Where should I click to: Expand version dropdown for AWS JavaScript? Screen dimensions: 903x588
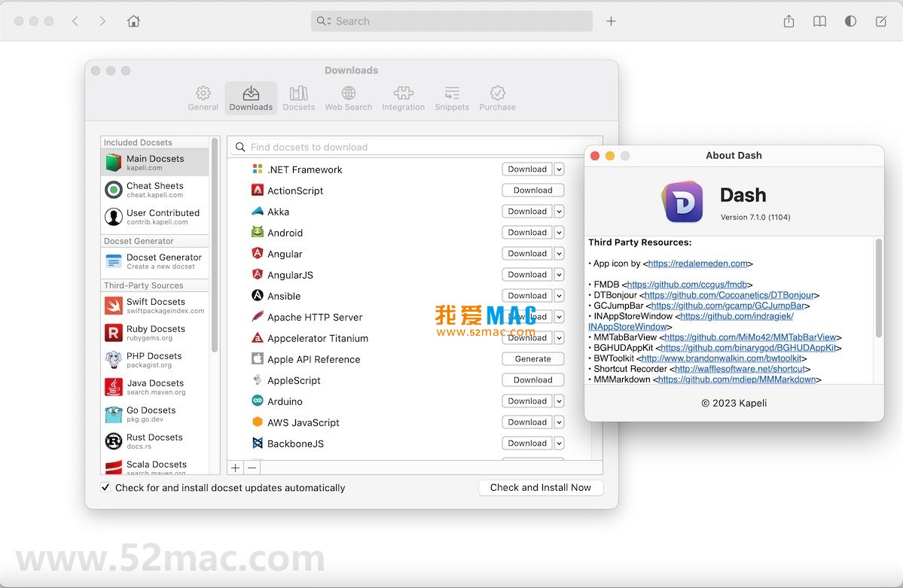click(559, 422)
